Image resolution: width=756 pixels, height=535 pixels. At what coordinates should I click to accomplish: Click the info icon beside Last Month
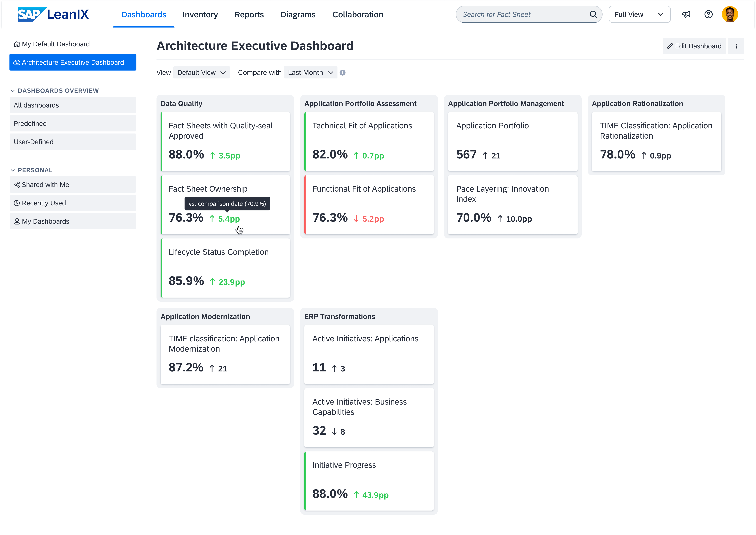pyautogui.click(x=342, y=73)
